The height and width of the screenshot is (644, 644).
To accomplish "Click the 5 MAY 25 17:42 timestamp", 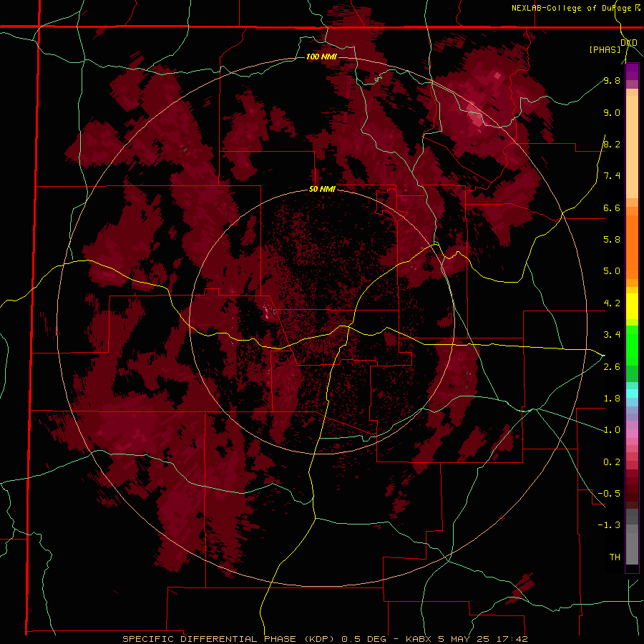I will pyautogui.click(x=482, y=639).
